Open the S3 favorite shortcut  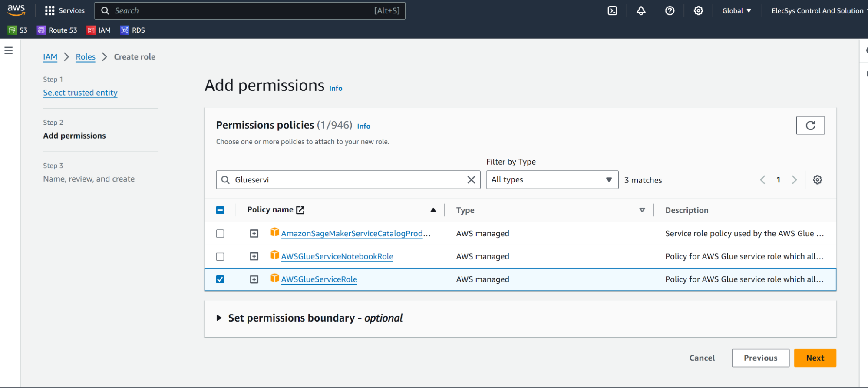click(x=18, y=30)
